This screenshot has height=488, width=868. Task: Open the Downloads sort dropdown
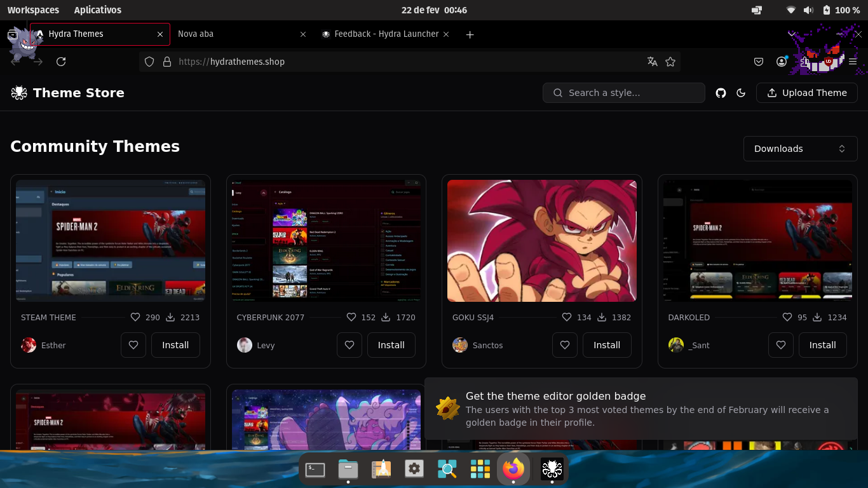800,149
